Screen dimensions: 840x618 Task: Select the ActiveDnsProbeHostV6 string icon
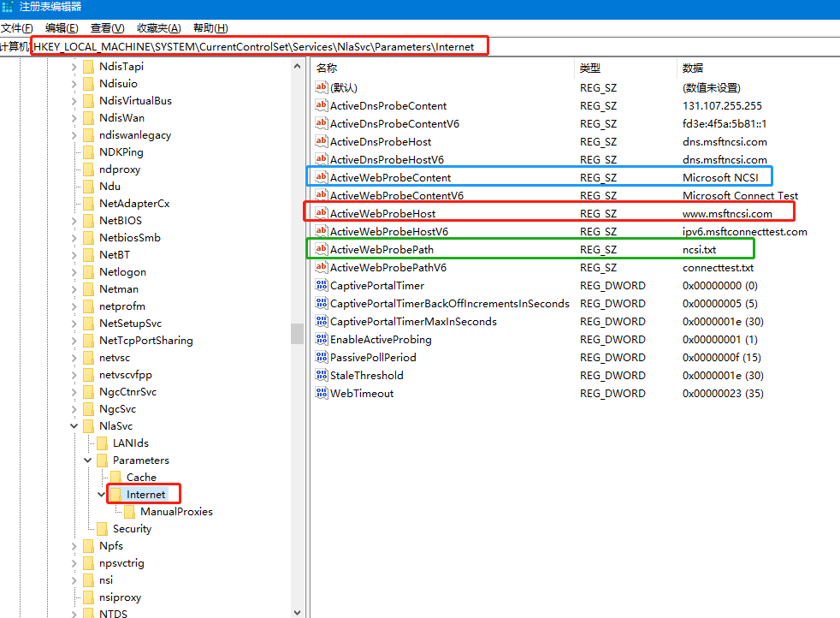pos(321,159)
